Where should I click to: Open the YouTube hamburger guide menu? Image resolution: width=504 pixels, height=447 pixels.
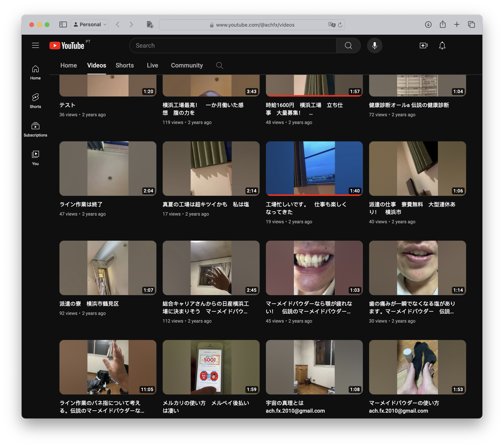(36, 45)
